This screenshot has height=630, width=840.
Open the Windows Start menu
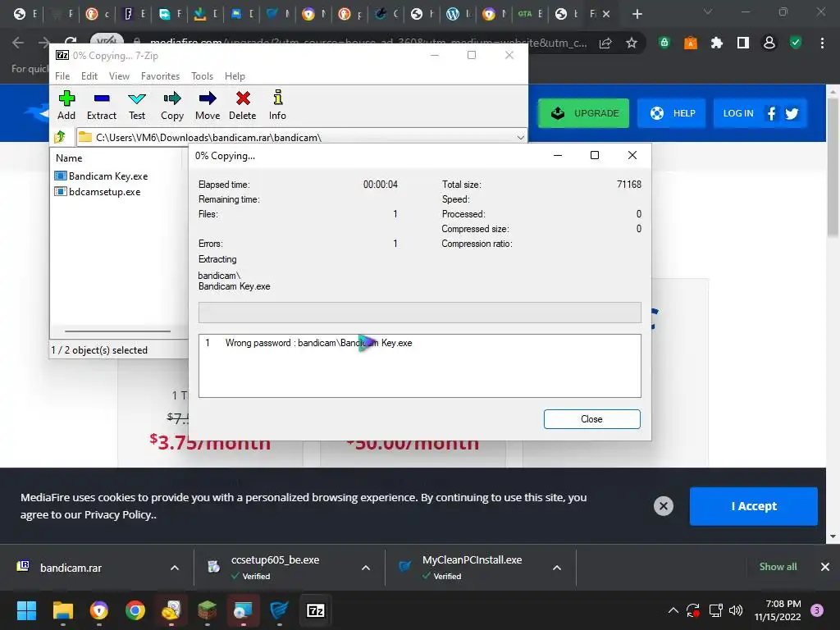point(26,610)
